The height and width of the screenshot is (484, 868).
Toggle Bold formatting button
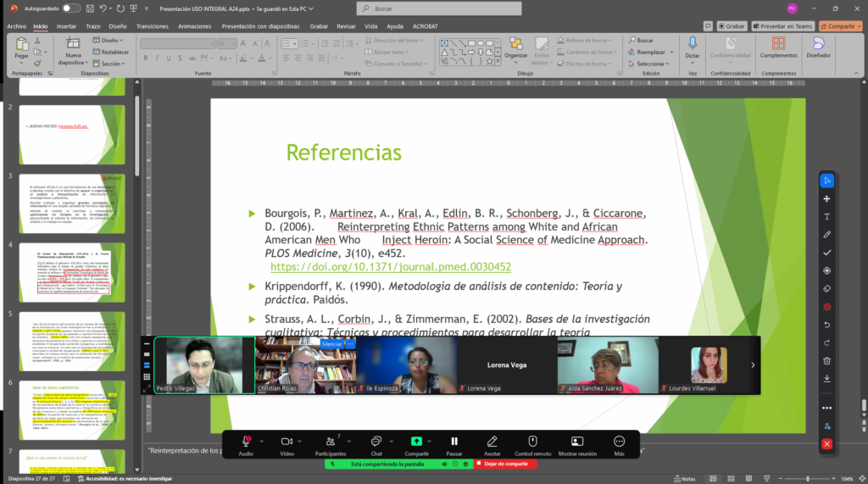tap(146, 58)
